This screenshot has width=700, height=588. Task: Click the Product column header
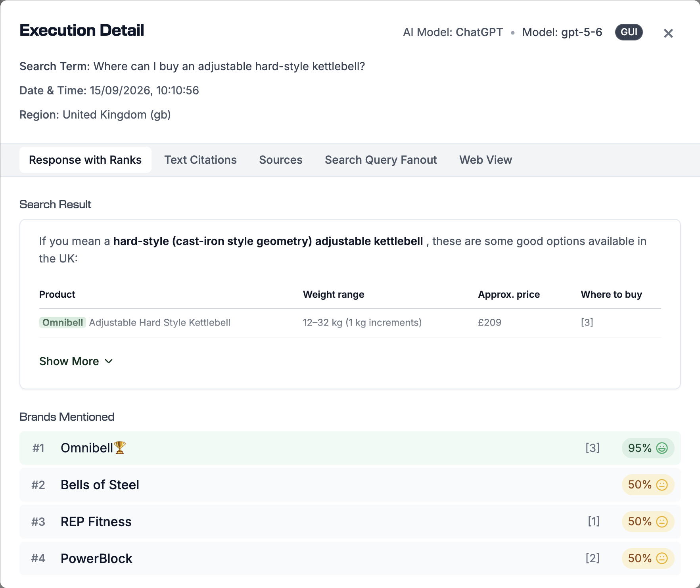tap(57, 295)
